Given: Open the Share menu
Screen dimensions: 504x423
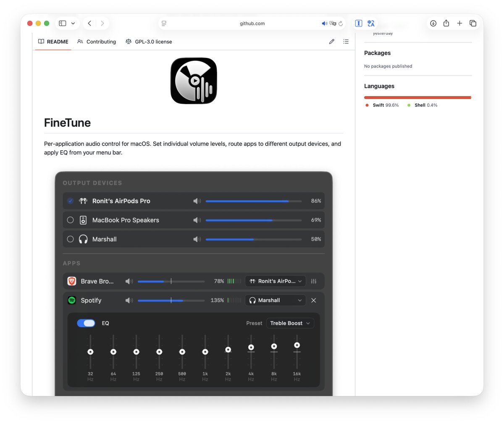Looking at the screenshot, I should tap(446, 23).
